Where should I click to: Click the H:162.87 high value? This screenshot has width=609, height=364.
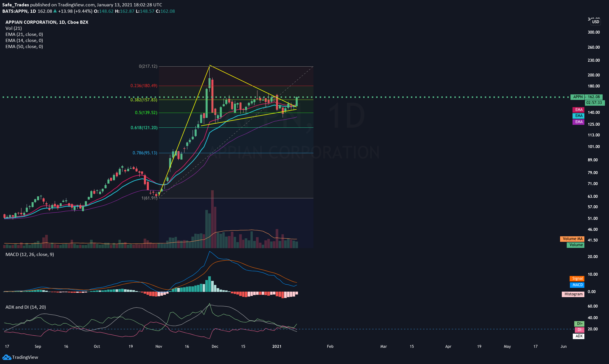(125, 11)
